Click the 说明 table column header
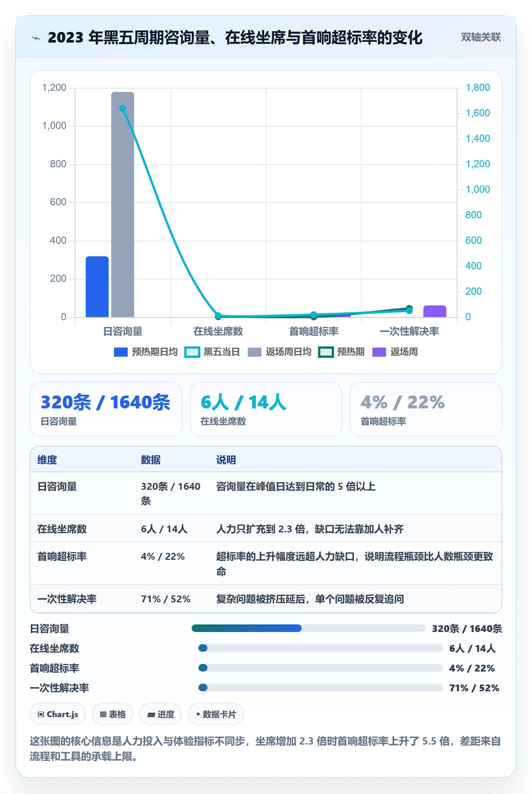This screenshot has width=532, height=794. point(226,460)
